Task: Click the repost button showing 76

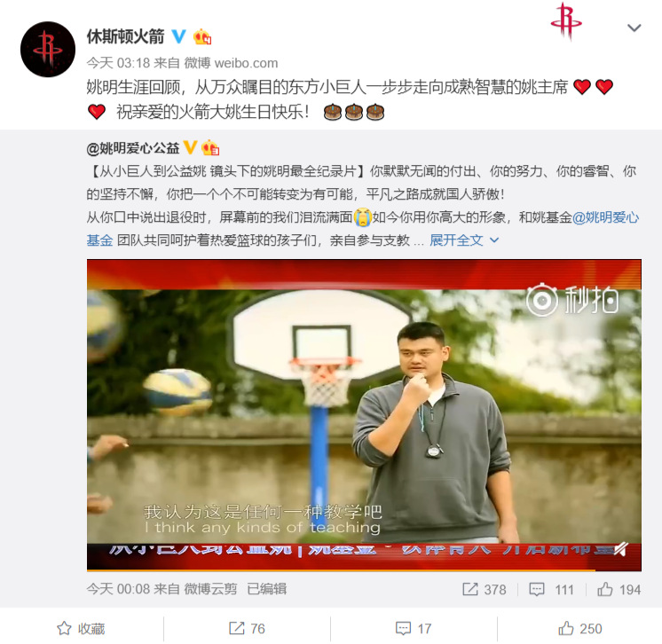Action: (247, 628)
